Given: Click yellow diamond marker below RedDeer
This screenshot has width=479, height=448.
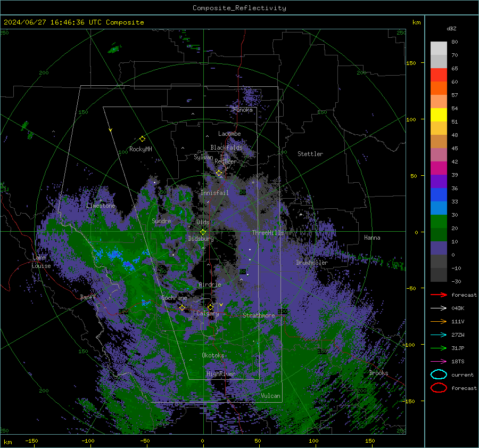Looking at the screenshot, I should (219, 173).
